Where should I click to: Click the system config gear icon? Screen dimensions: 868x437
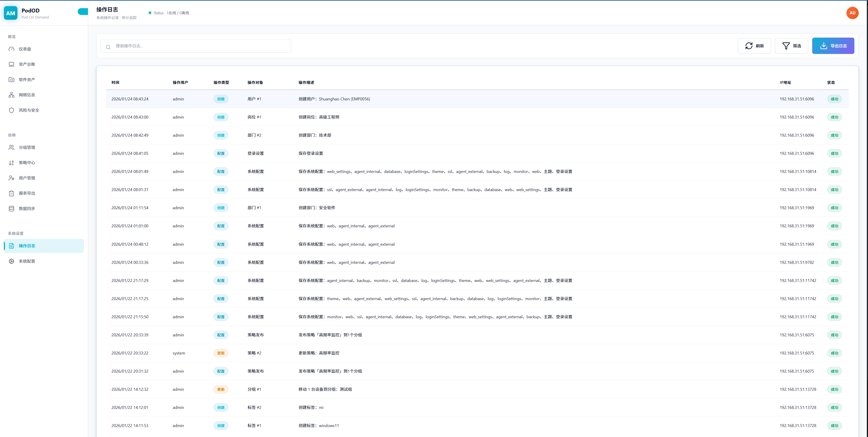[x=12, y=261]
